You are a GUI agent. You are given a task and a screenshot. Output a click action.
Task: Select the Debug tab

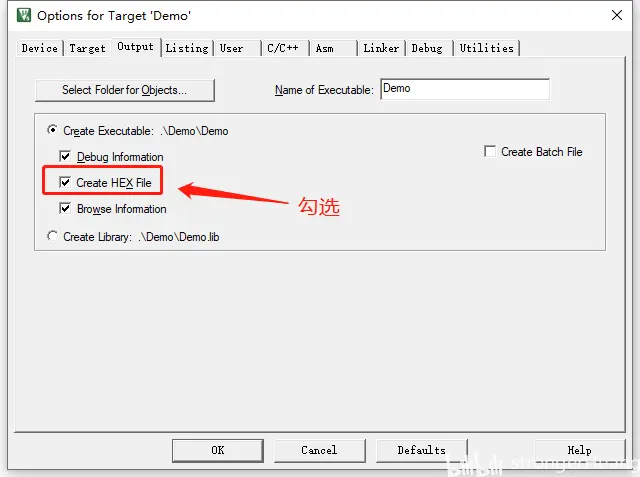(x=429, y=48)
